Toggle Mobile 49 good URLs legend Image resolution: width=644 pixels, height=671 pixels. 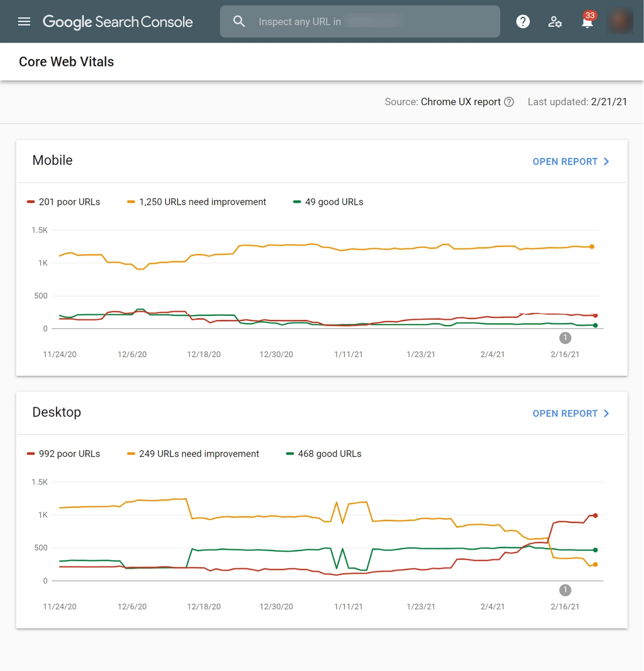pos(328,202)
